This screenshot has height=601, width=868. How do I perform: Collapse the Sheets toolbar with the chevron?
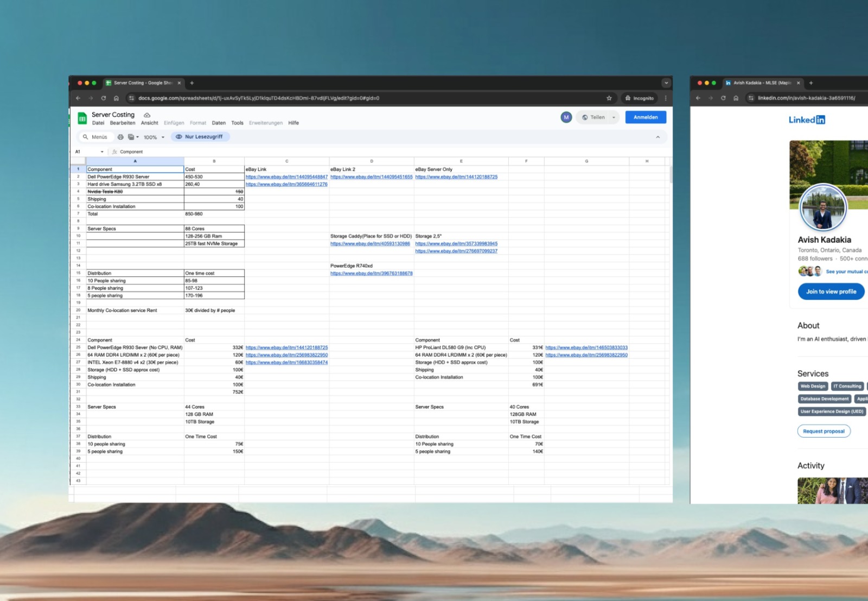pos(658,137)
